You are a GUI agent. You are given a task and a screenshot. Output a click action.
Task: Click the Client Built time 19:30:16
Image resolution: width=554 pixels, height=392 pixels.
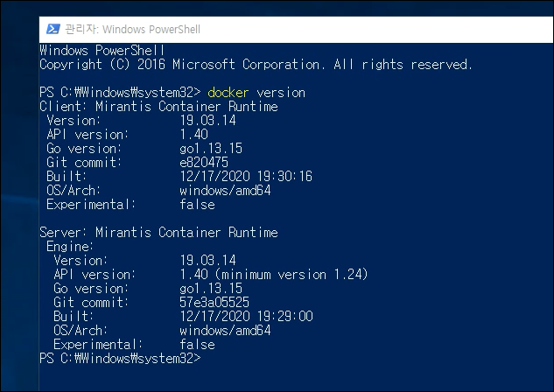pyautogui.click(x=284, y=176)
